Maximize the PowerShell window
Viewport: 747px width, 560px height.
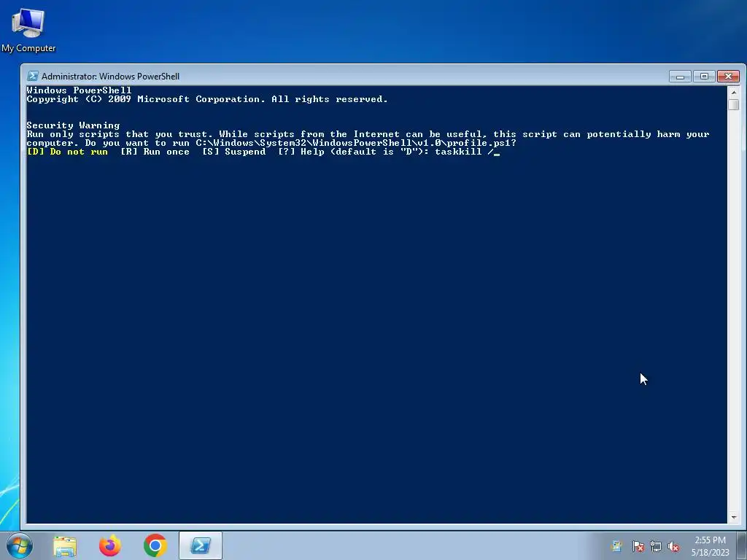[704, 76]
